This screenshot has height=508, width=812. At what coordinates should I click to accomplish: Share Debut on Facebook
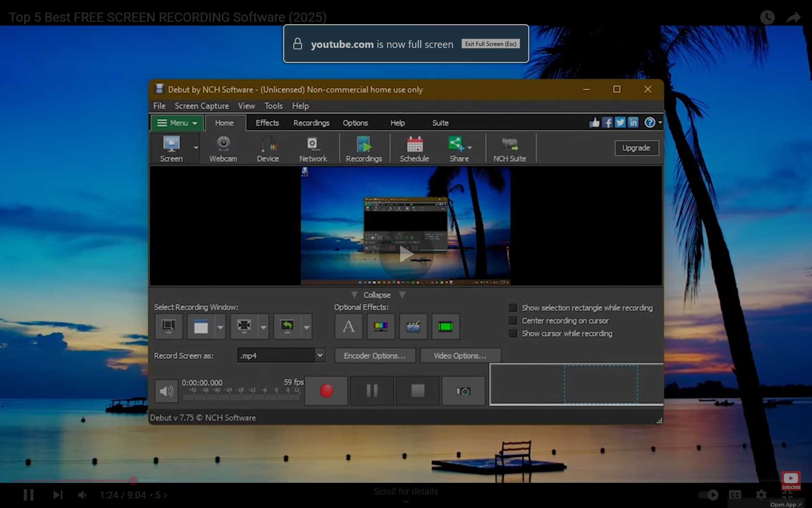point(608,122)
